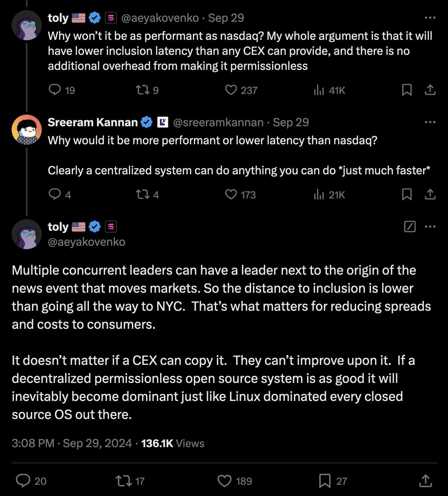Reply to Sreeram Kannan's tweet
This screenshot has height=496, width=448.
(x=55, y=194)
